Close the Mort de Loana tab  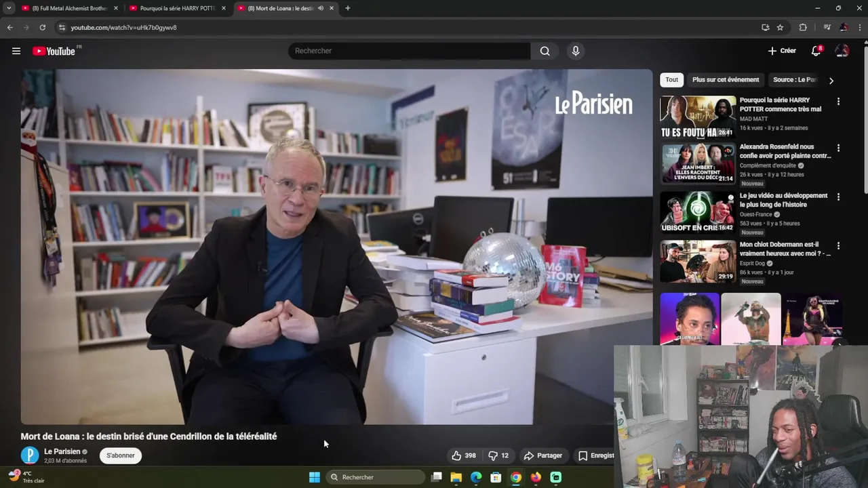click(x=332, y=8)
